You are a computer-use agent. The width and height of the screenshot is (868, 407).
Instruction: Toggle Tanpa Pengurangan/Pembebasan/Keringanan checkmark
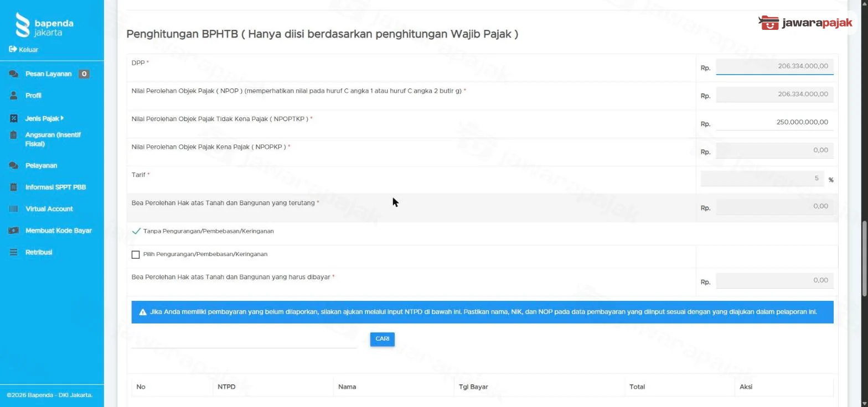pos(136,231)
